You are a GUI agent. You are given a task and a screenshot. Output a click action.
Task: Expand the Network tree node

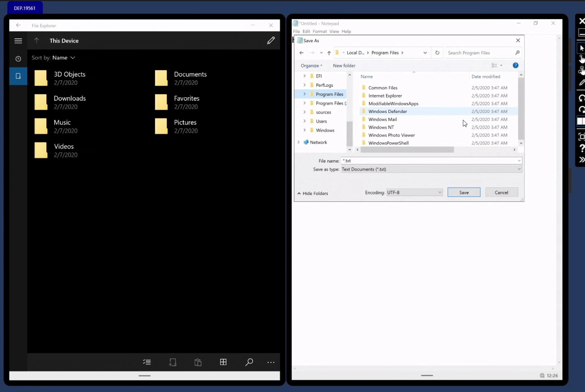tap(299, 142)
